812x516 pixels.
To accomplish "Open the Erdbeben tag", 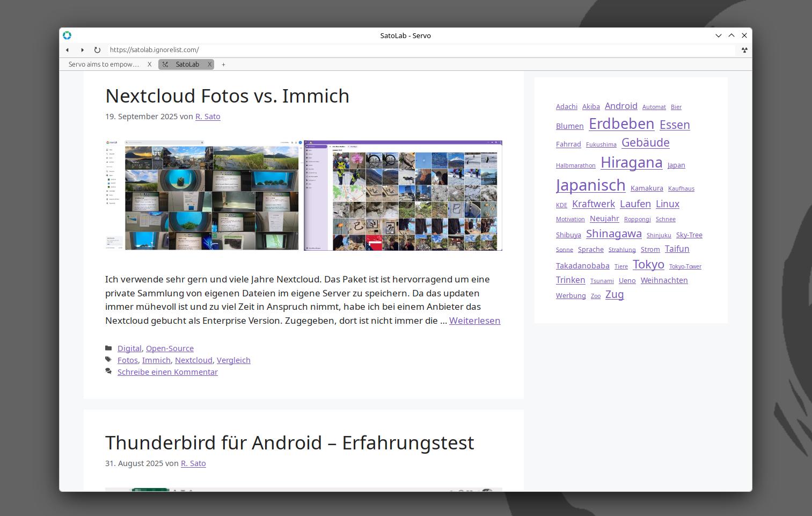I will [621, 124].
